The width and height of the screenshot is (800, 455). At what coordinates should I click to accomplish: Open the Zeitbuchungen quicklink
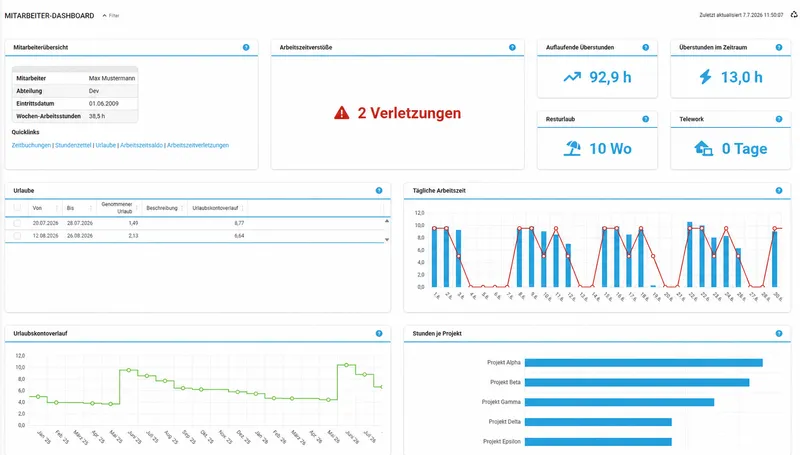31,145
